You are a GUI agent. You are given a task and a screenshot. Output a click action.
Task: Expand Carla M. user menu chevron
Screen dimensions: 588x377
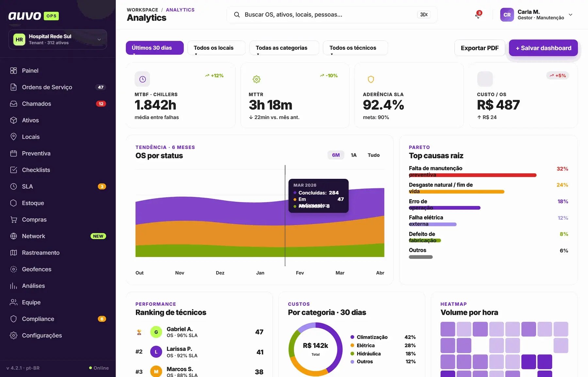pos(570,15)
